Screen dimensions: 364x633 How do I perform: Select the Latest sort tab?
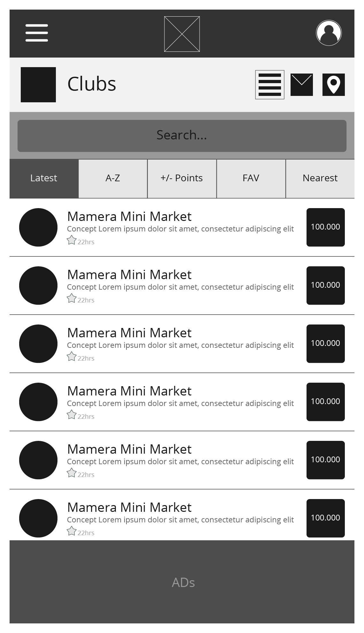coord(44,178)
